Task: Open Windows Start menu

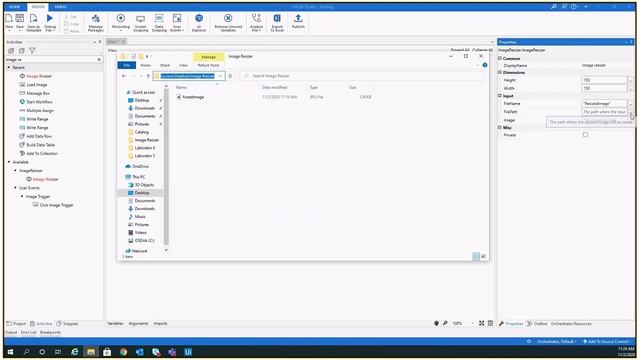Action: 10,352
